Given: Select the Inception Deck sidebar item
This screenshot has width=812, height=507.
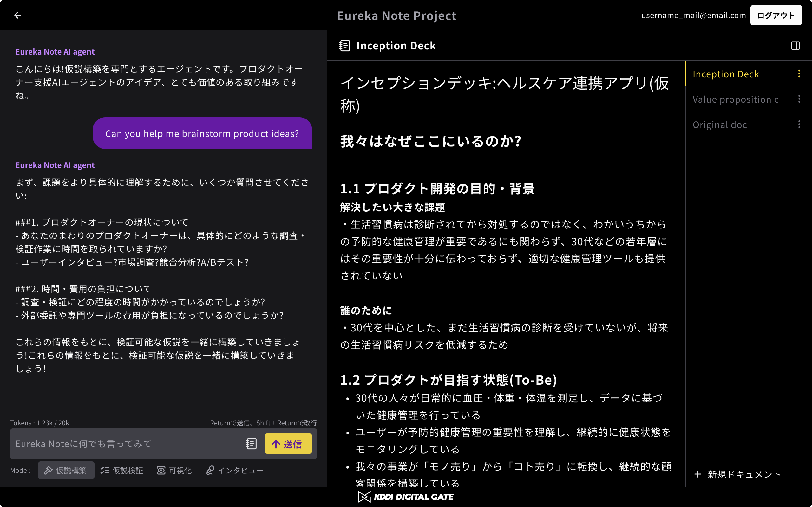Looking at the screenshot, I should (725, 74).
